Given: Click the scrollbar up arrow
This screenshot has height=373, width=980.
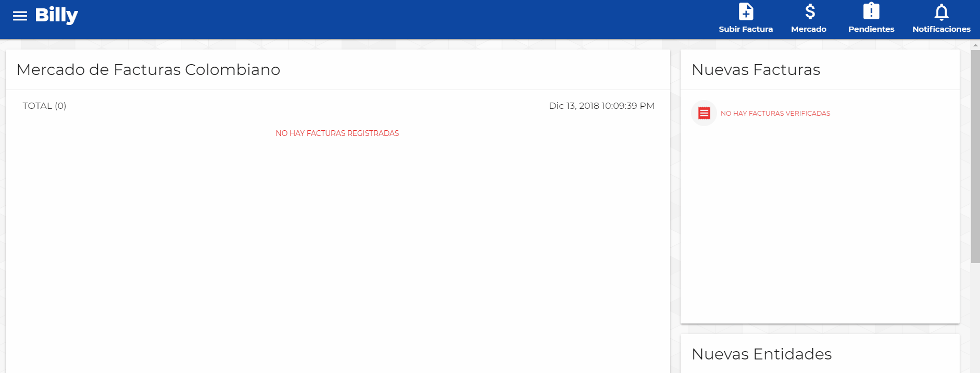Looking at the screenshot, I should [975, 45].
